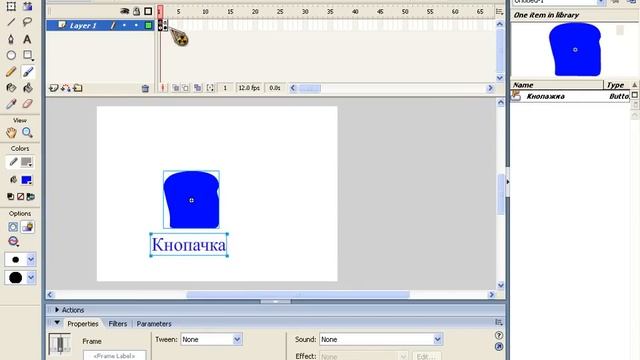The width and height of the screenshot is (640, 360).
Task: Click the Insert Layer icon
Action: click(x=53, y=88)
